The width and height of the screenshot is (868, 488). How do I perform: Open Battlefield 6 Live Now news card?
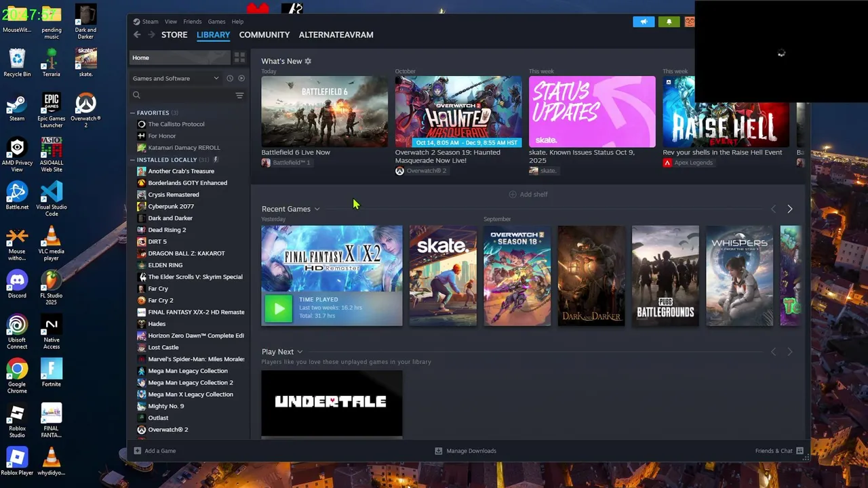pyautogui.click(x=324, y=112)
